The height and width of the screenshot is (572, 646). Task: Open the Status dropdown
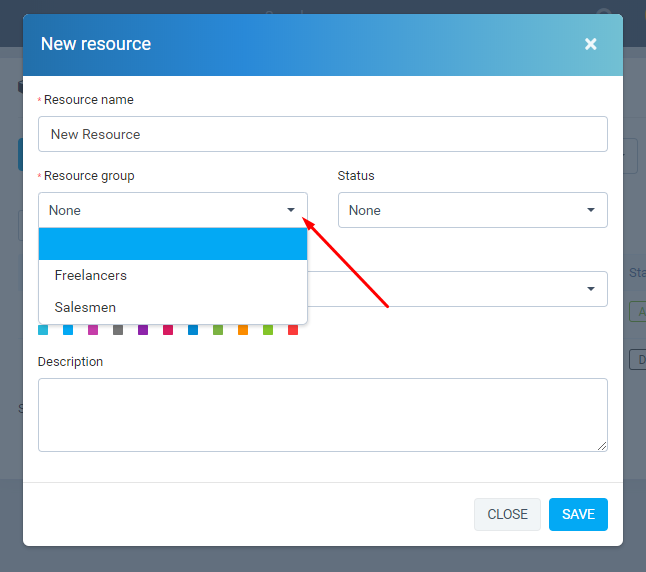click(x=472, y=210)
